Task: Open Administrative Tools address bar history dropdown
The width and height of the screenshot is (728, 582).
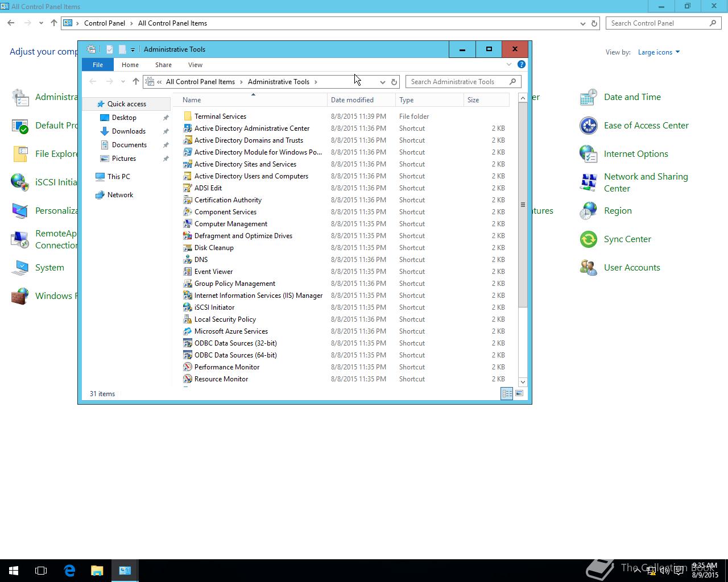Action: pos(382,82)
